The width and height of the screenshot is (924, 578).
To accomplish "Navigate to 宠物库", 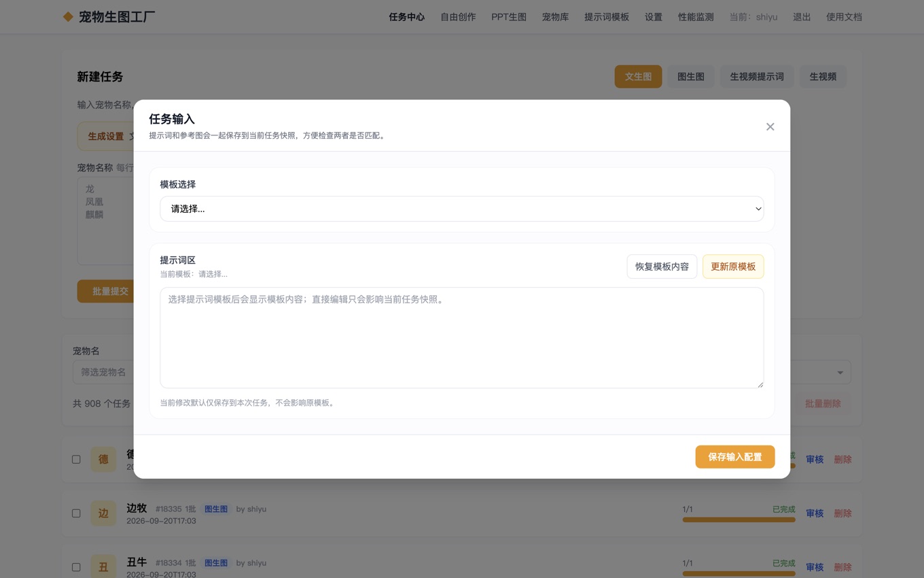I will [555, 17].
